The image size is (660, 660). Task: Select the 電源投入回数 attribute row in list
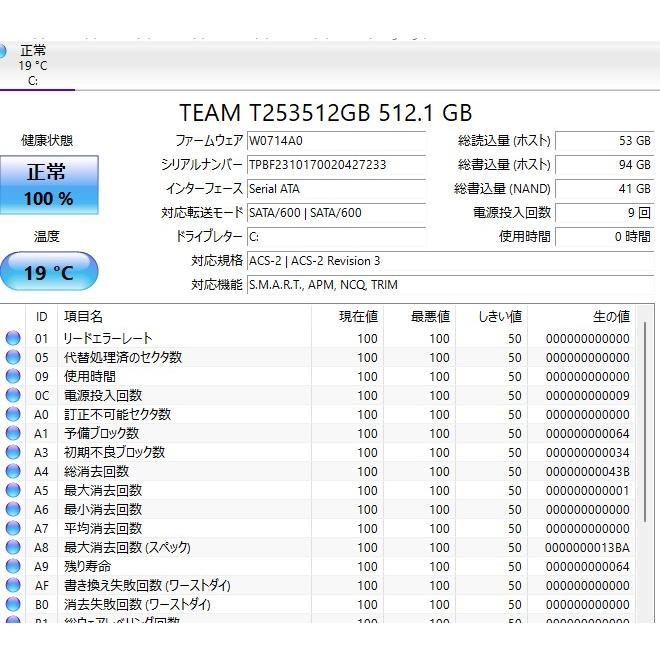318,395
